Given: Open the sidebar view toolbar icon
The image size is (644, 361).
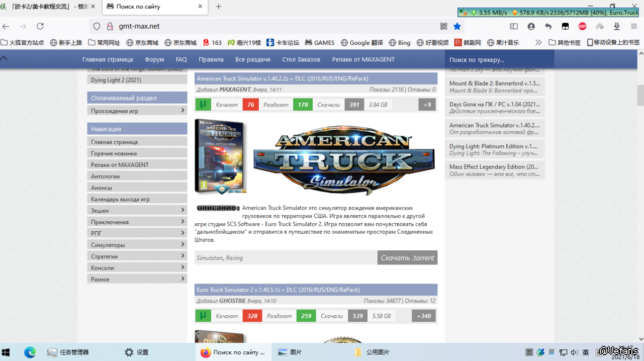Looking at the screenshot, I should [x=514, y=26].
